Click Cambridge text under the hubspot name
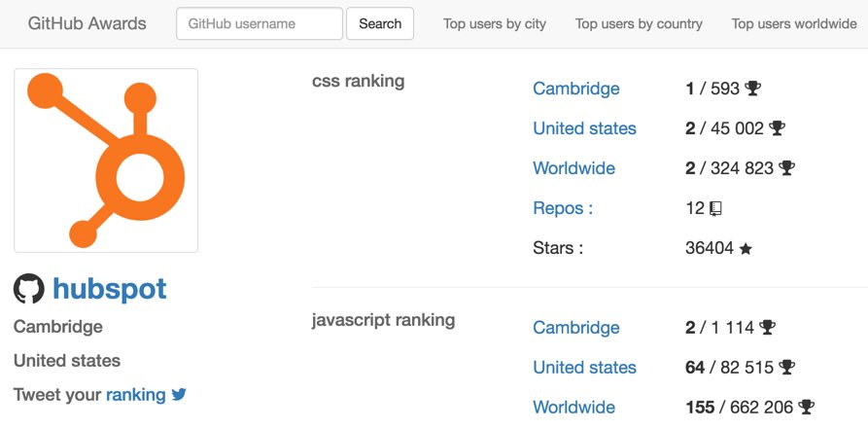The height and width of the screenshot is (429, 868). click(58, 327)
